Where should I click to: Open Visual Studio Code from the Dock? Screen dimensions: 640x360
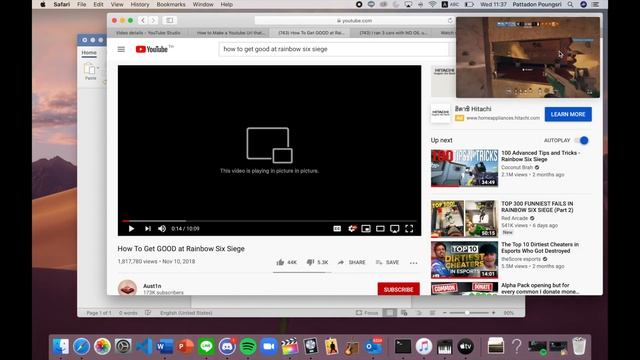(x=144, y=347)
